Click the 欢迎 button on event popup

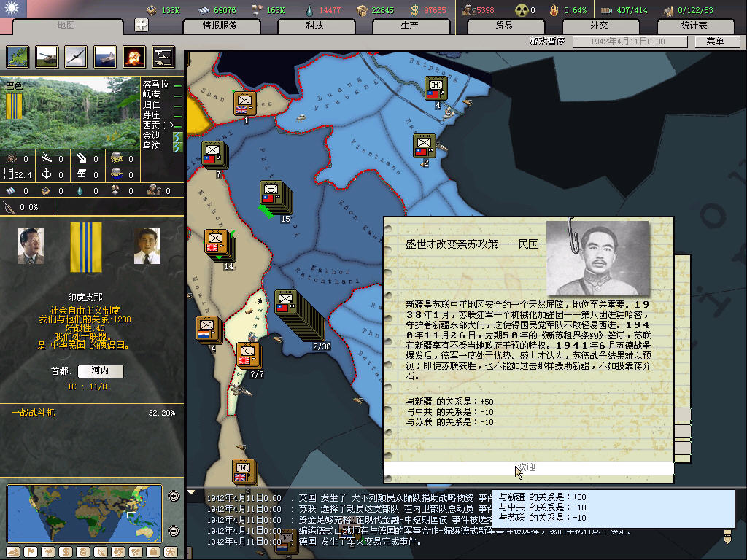pyautogui.click(x=528, y=468)
